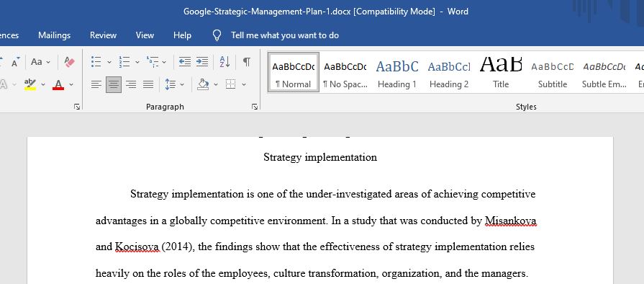Justify the paragraph text
The width and height of the screenshot is (644, 284).
coord(148,85)
